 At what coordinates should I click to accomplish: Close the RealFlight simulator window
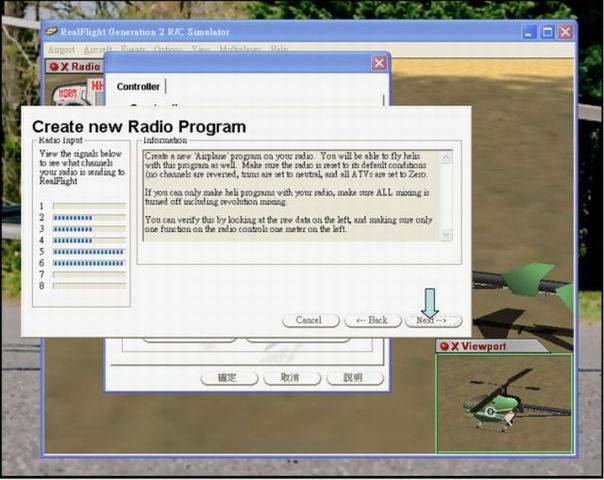[565, 32]
